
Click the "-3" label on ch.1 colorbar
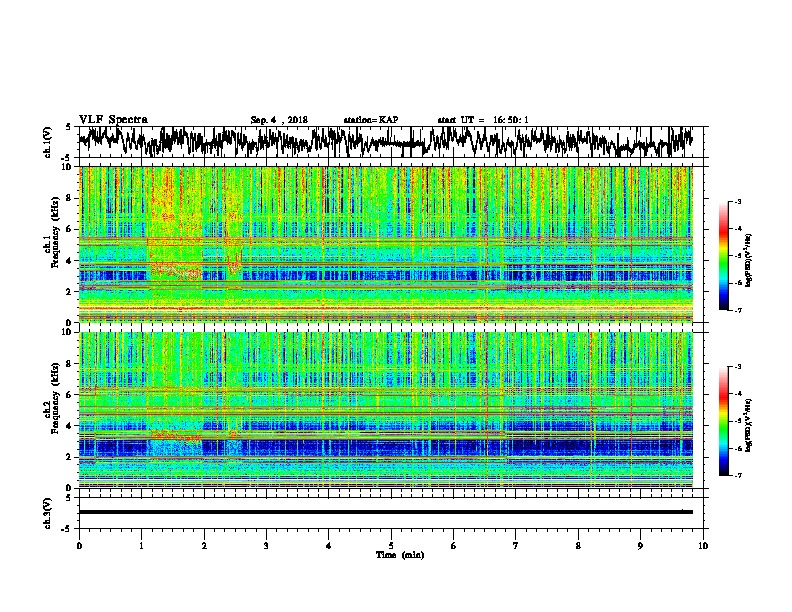(737, 201)
